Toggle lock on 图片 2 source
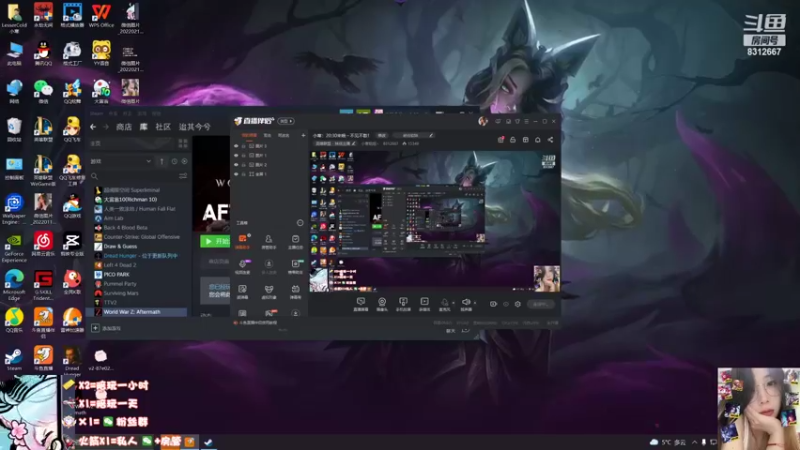This screenshot has height=450, width=800. coord(243,165)
